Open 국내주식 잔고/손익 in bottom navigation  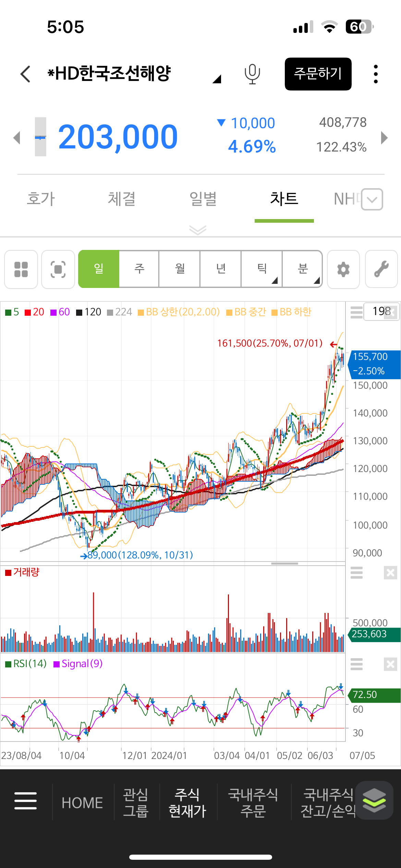[x=328, y=803]
